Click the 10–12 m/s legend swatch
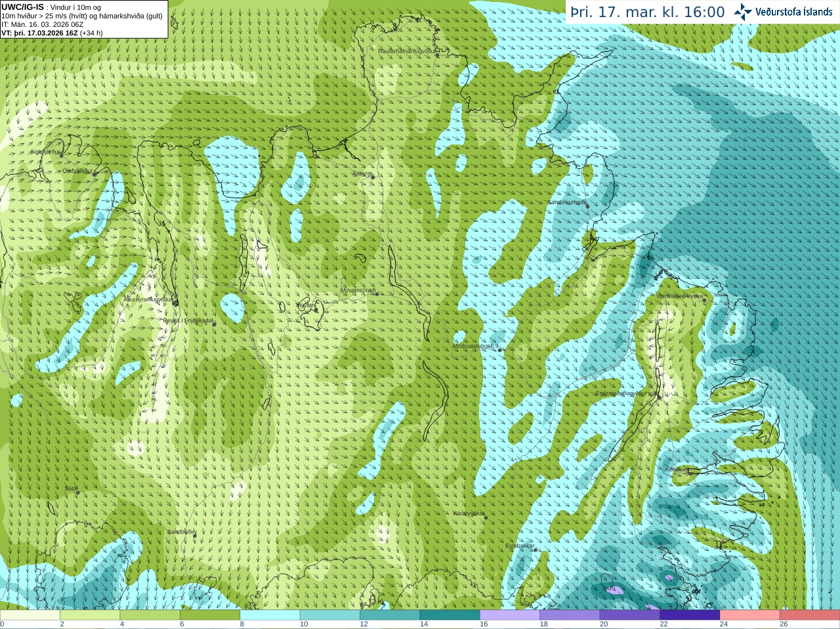Screen dimensions: 840x629 (x=330, y=615)
